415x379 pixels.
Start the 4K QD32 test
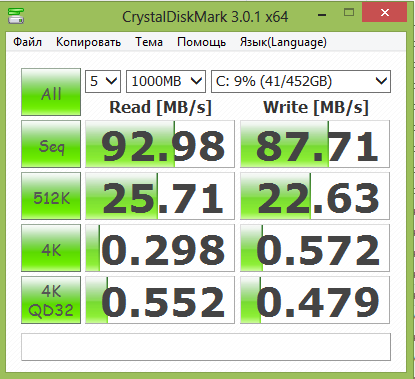[x=51, y=300]
